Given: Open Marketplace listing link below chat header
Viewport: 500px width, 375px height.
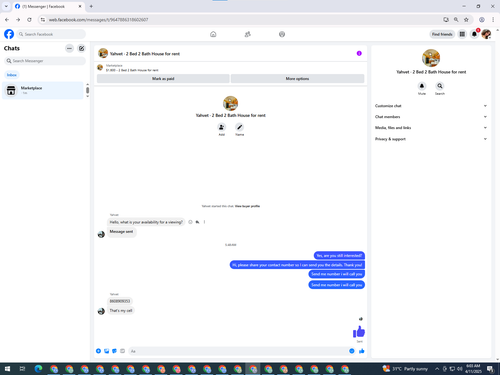Looking at the screenshot, I should point(132,68).
